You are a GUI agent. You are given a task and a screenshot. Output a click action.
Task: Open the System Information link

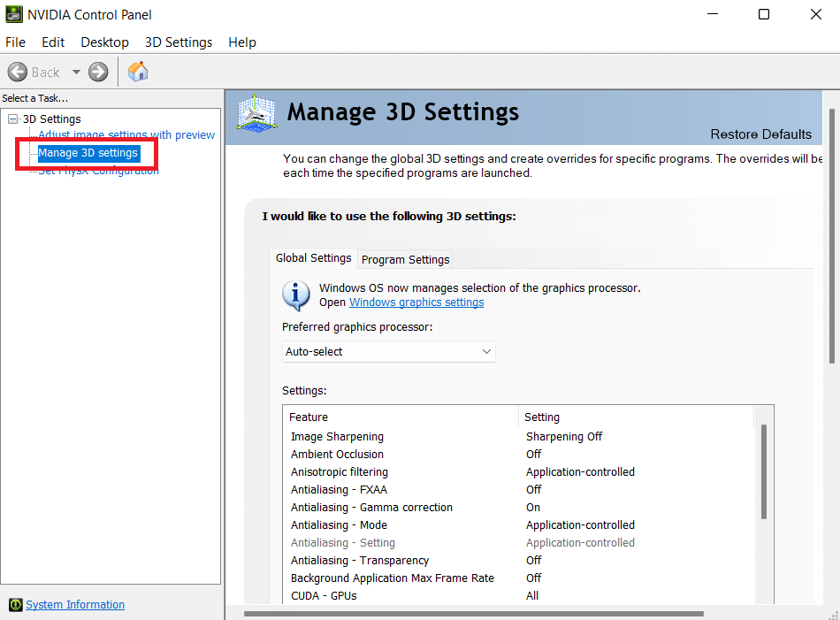[x=75, y=604]
